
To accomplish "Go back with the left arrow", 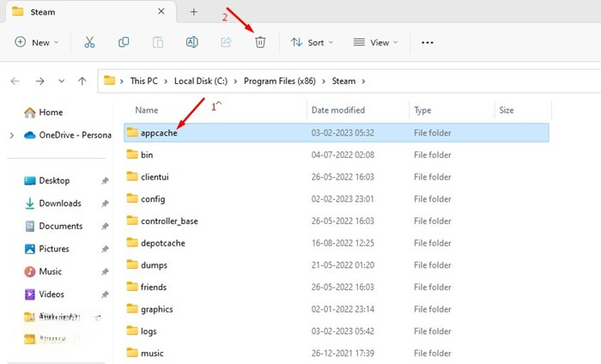I will [x=15, y=82].
